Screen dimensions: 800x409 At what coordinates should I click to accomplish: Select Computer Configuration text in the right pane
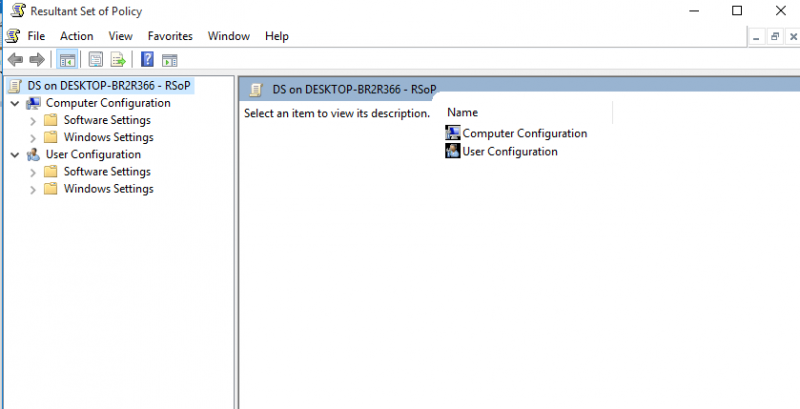click(525, 133)
